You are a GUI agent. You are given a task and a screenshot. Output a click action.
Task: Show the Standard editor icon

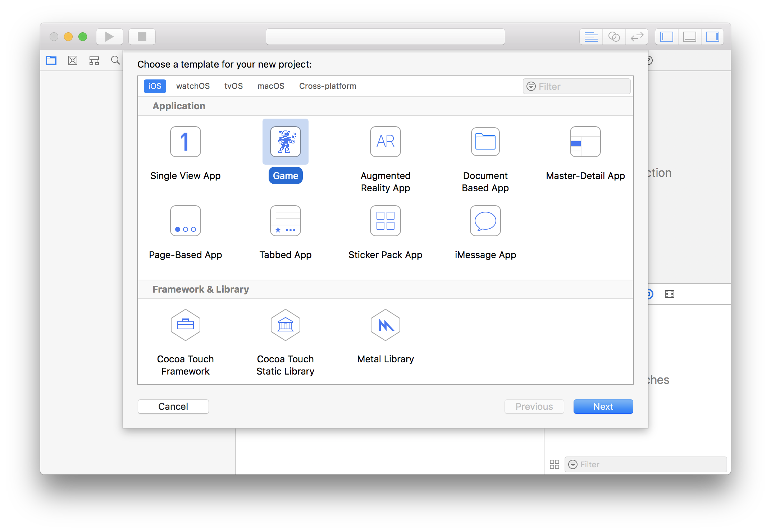click(x=591, y=36)
